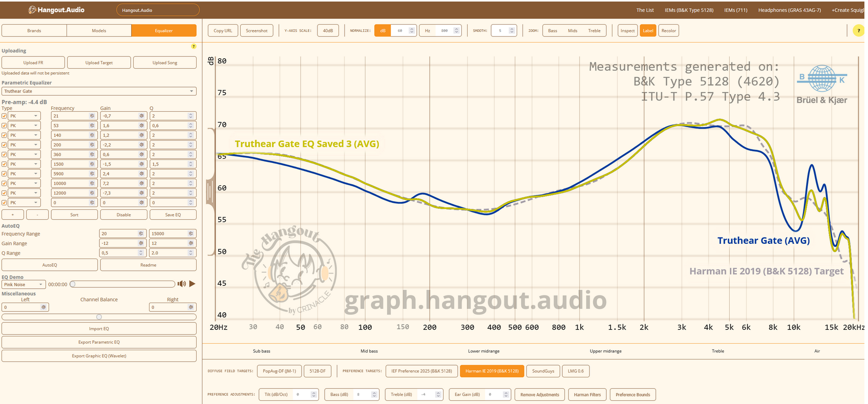Image resolution: width=868 pixels, height=404 pixels.
Task: Toggle the checkbox for the 1500 Hz filter
Action: point(5,164)
